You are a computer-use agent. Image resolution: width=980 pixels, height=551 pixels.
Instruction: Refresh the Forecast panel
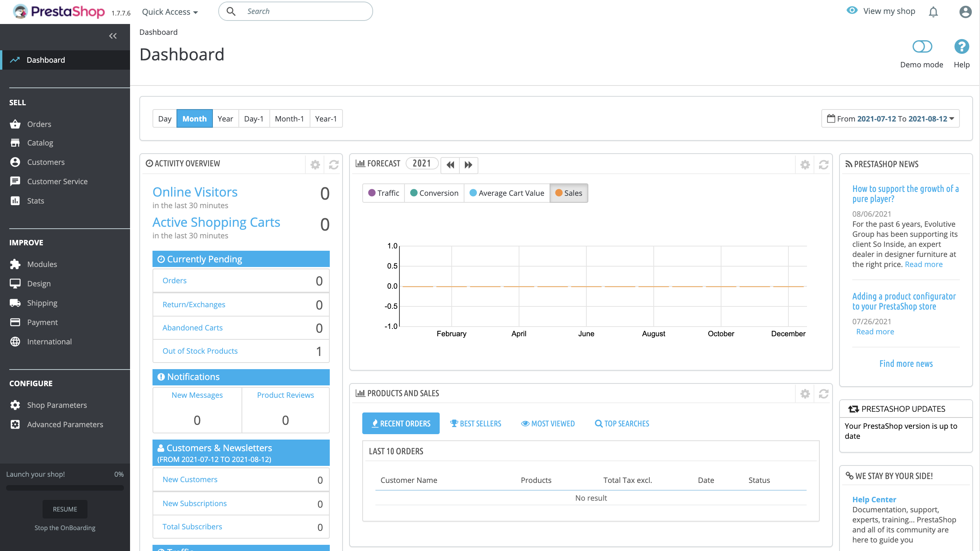click(824, 164)
